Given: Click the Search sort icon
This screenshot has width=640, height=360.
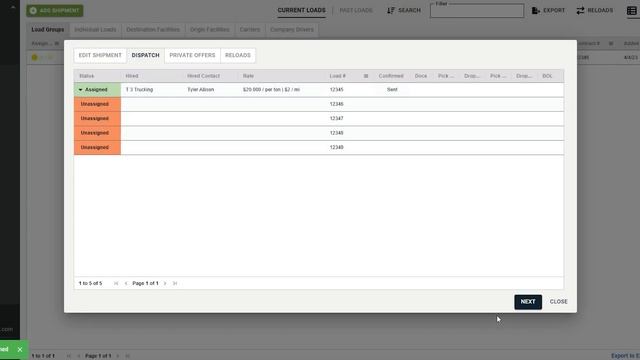Looking at the screenshot, I should click(x=391, y=11).
